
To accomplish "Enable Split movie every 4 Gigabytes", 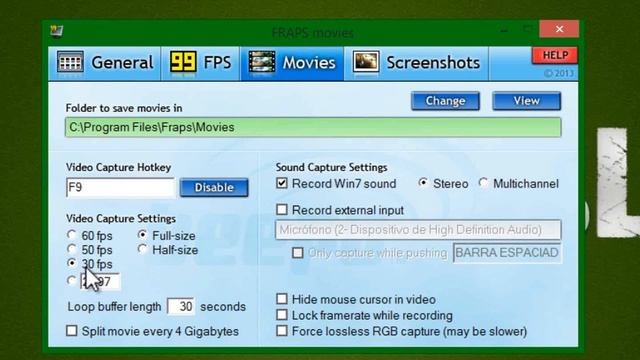I will coord(72,331).
